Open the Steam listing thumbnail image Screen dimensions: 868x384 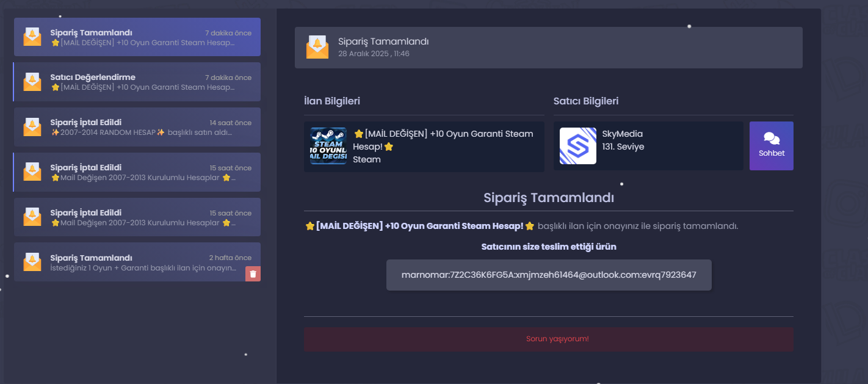coord(328,146)
